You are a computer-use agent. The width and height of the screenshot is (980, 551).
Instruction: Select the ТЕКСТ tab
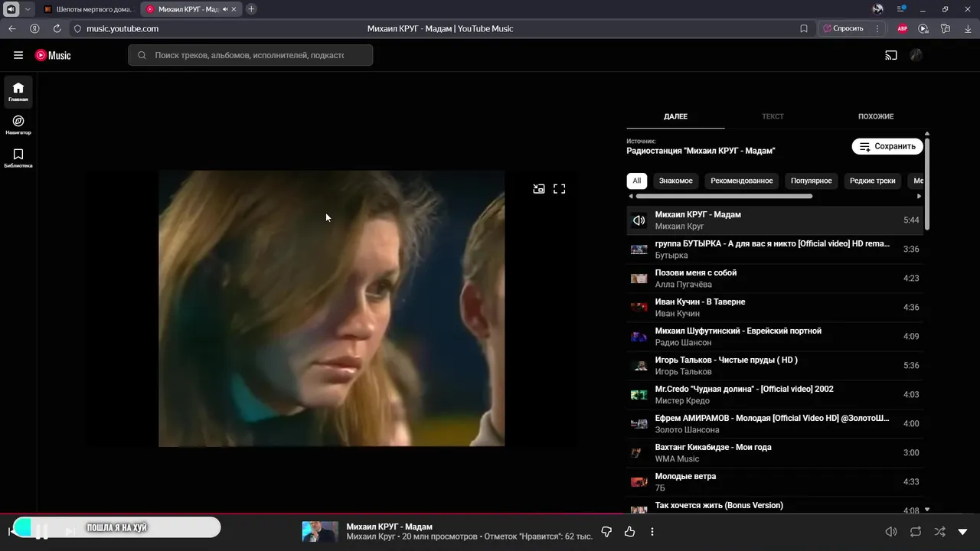(x=773, y=116)
